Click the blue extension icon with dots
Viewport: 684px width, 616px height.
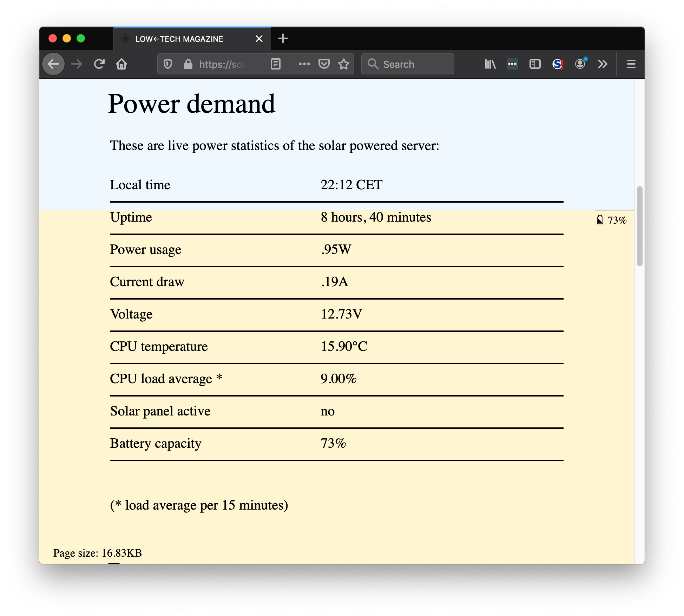[x=513, y=64]
